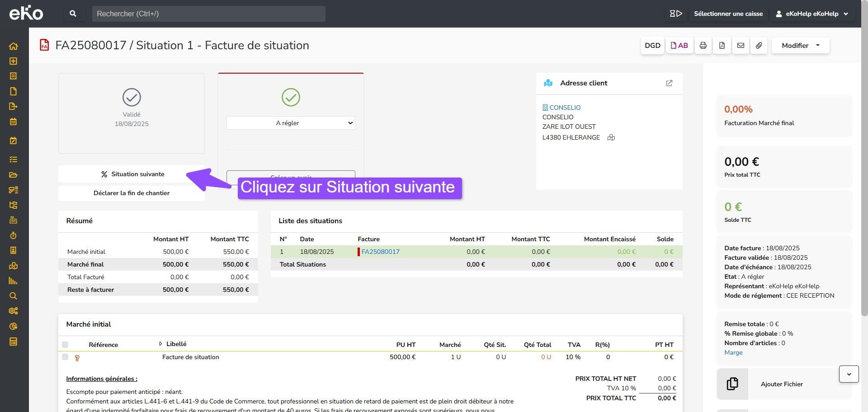Viewport: 868px width, 412px height.
Task: Expand the Modifier dropdown button
Action: (x=800, y=46)
